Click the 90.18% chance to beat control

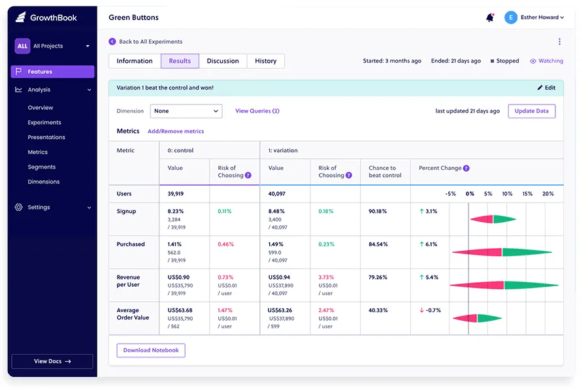click(378, 211)
